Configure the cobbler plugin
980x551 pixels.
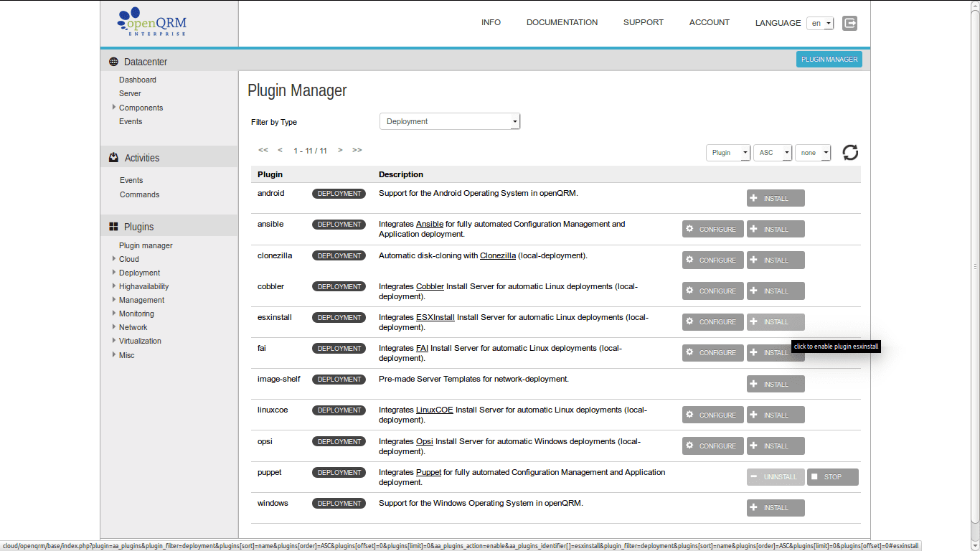[712, 291]
